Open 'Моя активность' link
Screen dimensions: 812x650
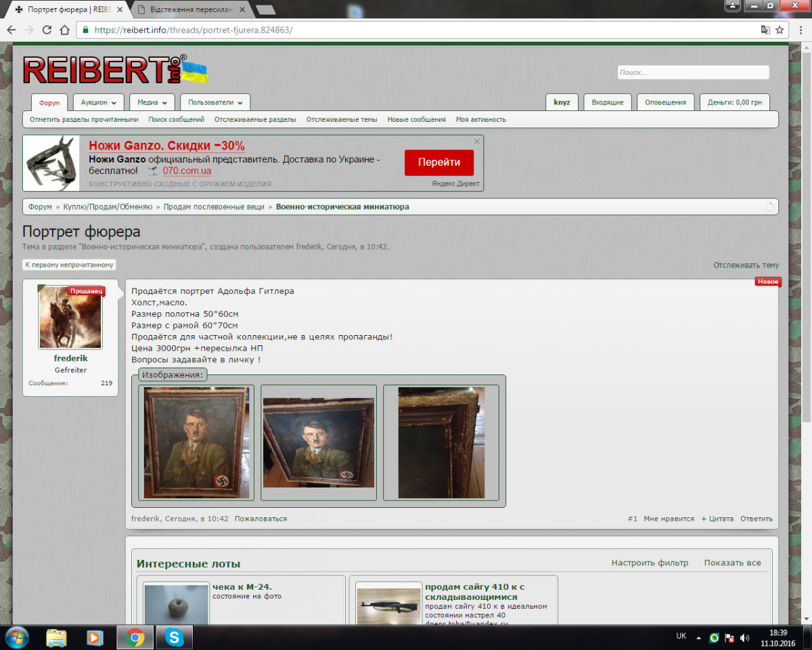pyautogui.click(x=481, y=120)
